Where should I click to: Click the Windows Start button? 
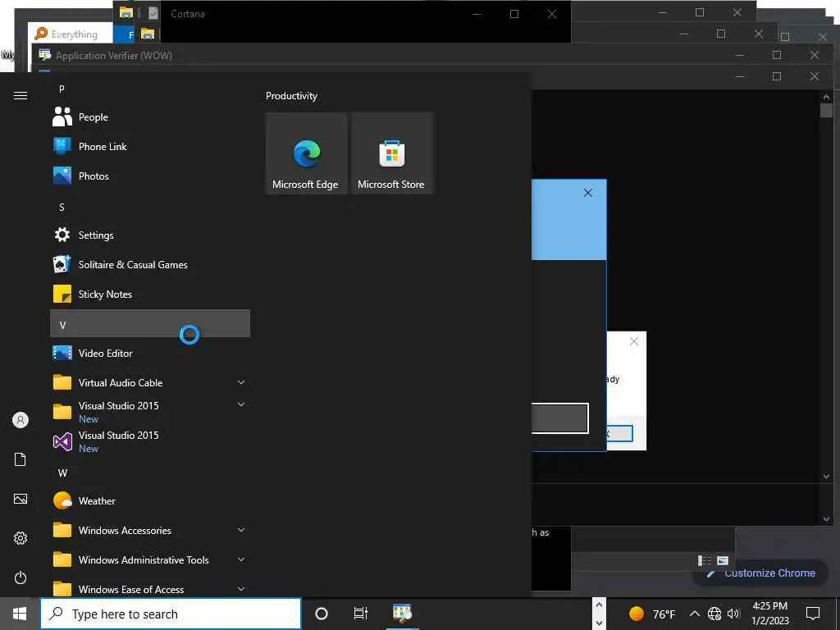click(x=20, y=614)
